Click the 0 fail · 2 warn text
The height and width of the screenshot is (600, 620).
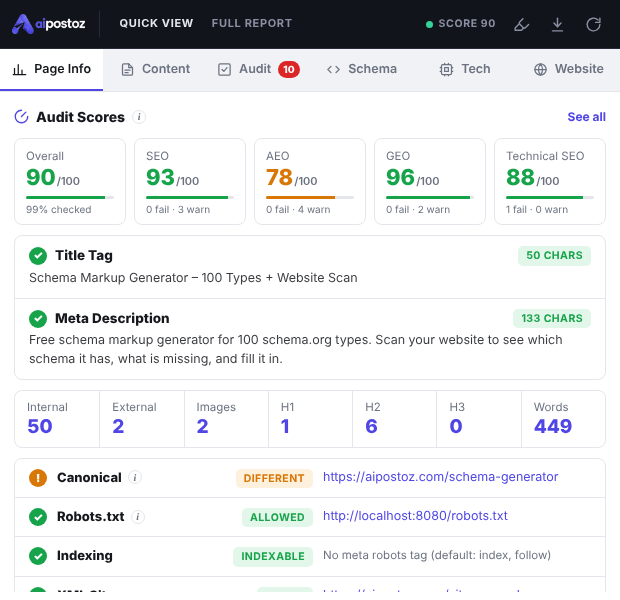[418, 210]
